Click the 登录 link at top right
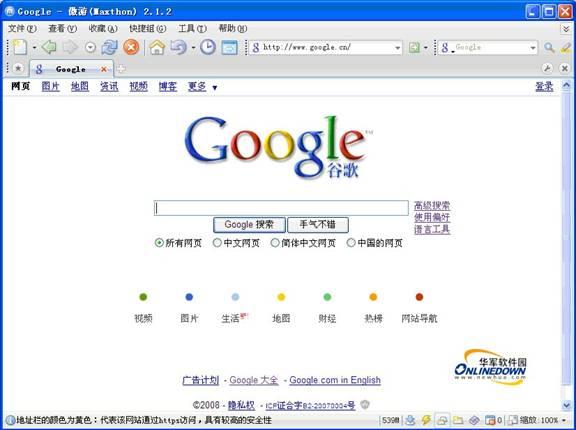Image resolution: width=576 pixels, height=430 pixels. [x=544, y=86]
